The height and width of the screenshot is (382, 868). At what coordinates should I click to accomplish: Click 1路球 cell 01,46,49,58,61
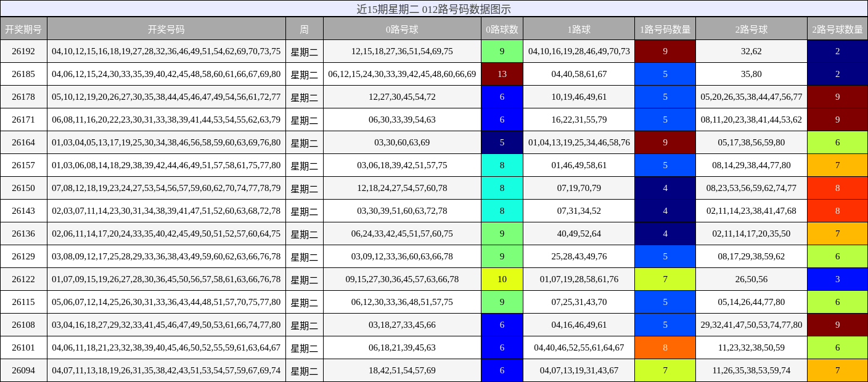point(579,165)
